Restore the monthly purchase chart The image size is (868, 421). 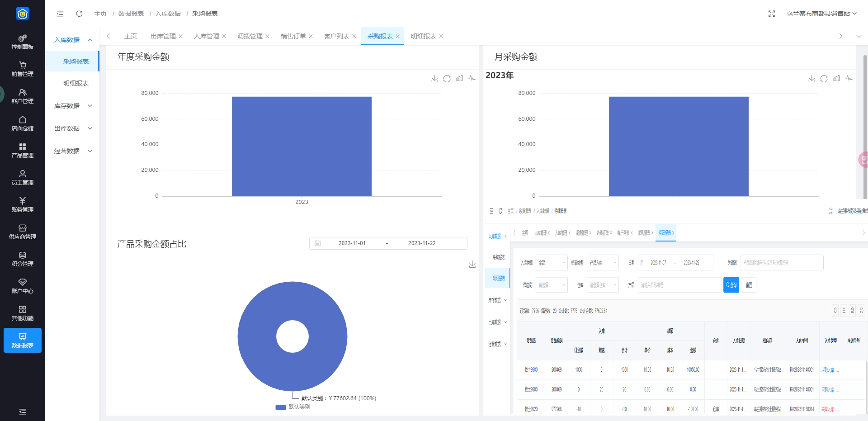824,79
